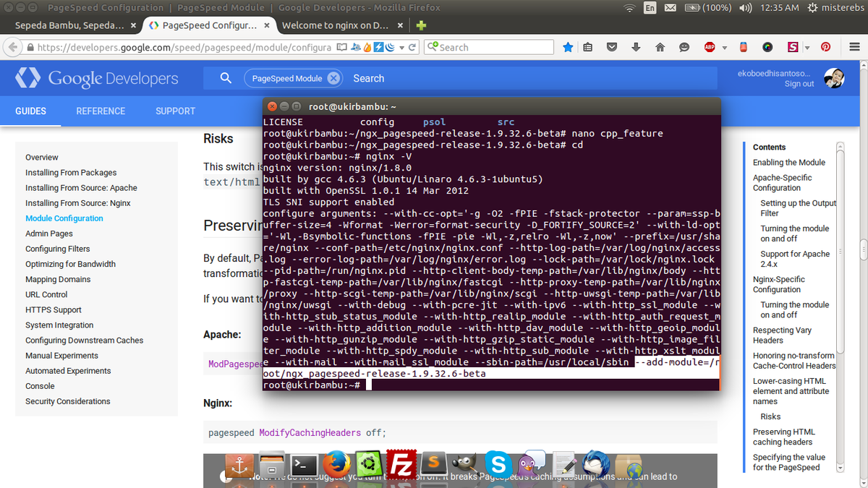Open Firefox from the dock
Image resolution: width=868 pixels, height=488 pixels.
336,464
